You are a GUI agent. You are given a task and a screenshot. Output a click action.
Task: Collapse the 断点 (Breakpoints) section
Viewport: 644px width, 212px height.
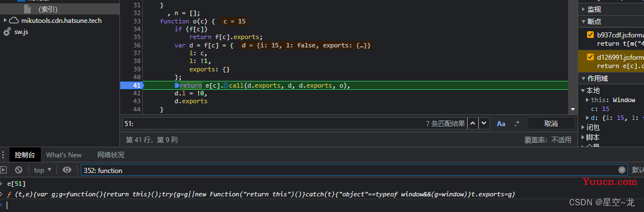[x=583, y=21]
